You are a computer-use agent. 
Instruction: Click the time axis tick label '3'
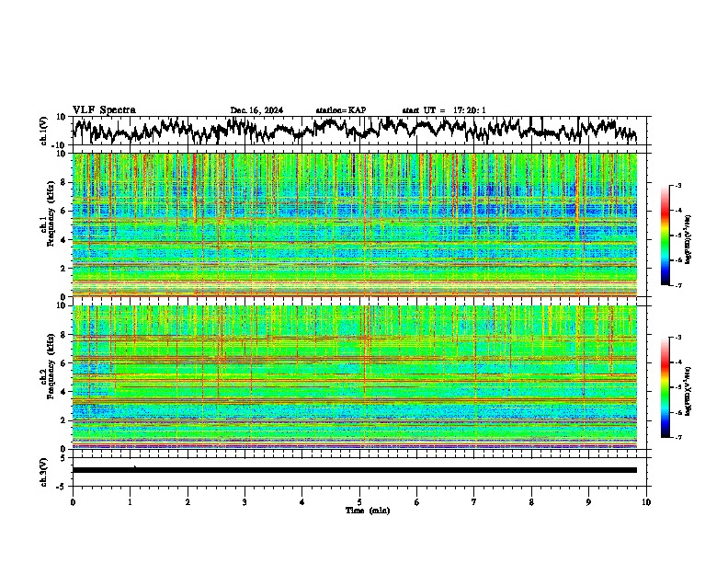coord(245,502)
